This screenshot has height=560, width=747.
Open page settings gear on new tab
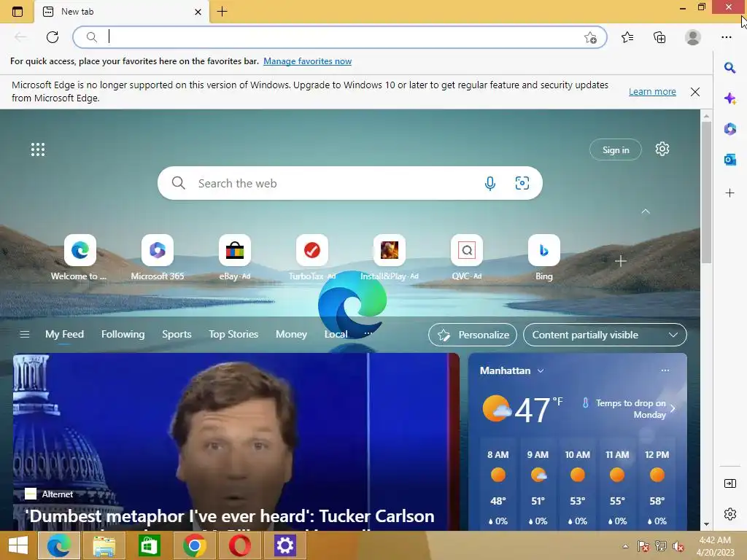pos(662,149)
